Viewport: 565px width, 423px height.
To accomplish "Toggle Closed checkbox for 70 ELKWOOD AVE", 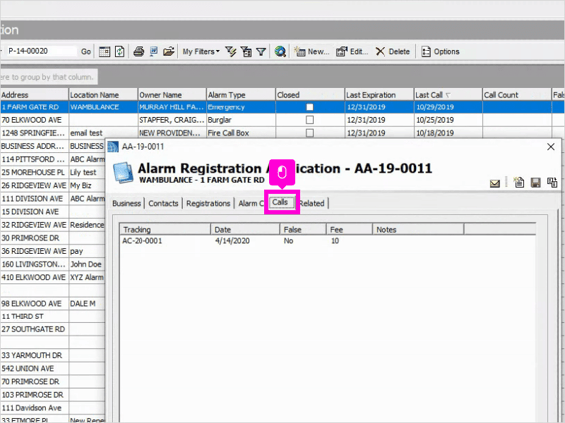I will click(x=310, y=120).
